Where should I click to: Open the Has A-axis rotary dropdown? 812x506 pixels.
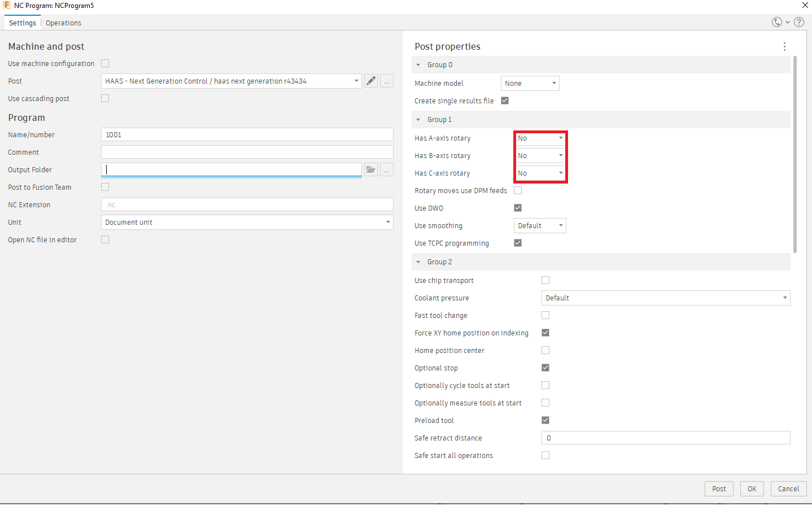(540, 138)
